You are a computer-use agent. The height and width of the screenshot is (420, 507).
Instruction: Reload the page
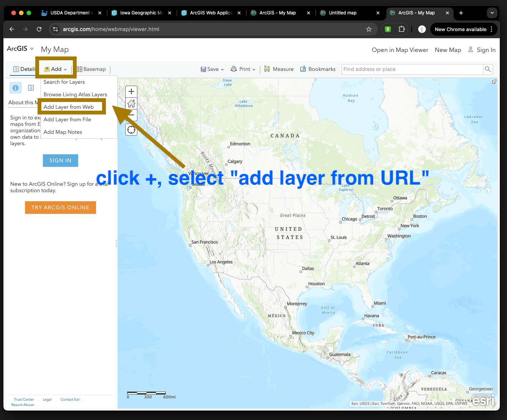coord(39,29)
